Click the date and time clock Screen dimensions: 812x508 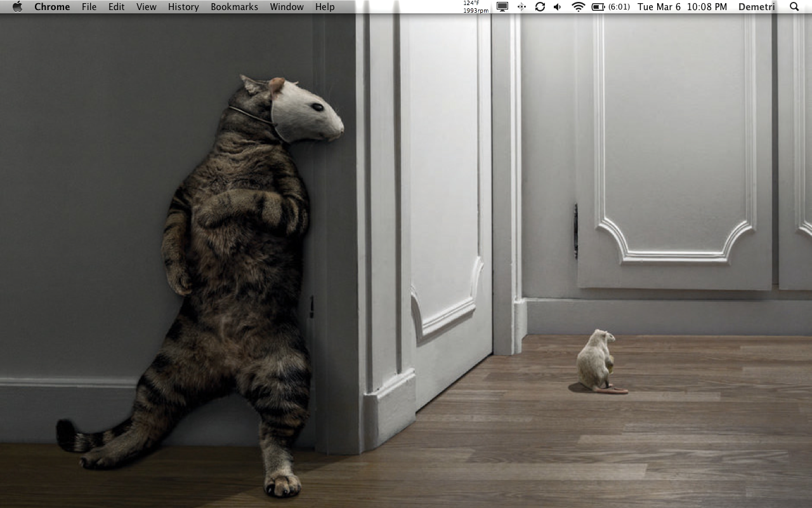coord(682,7)
